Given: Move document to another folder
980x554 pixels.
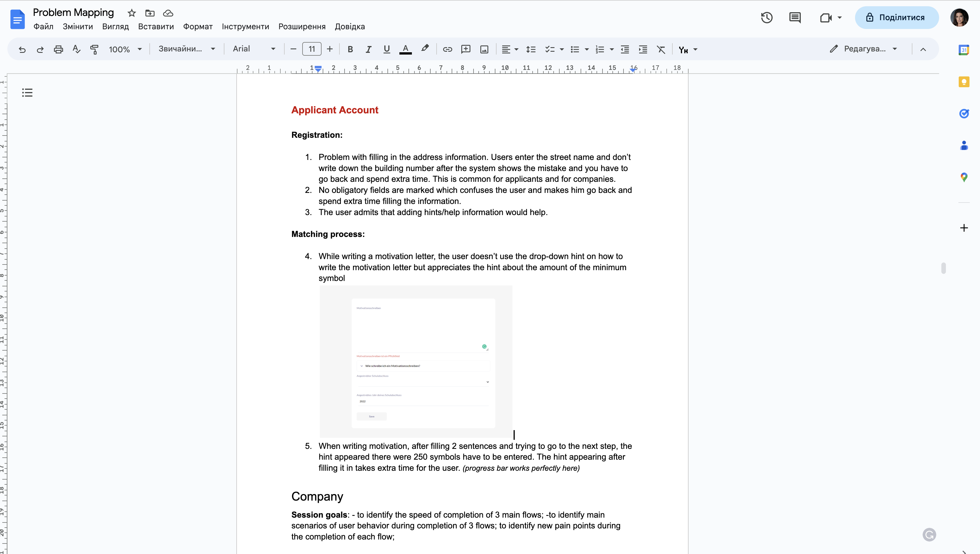Looking at the screenshot, I should tap(150, 13).
